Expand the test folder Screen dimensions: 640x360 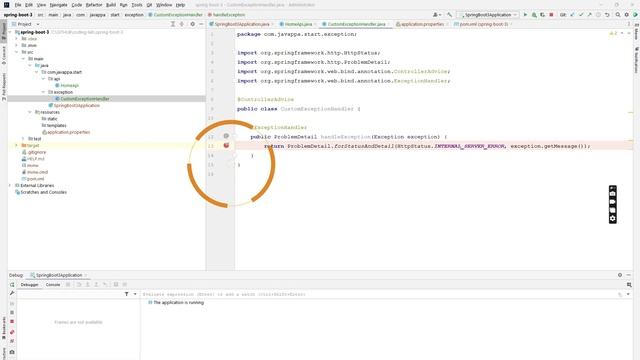point(23,139)
